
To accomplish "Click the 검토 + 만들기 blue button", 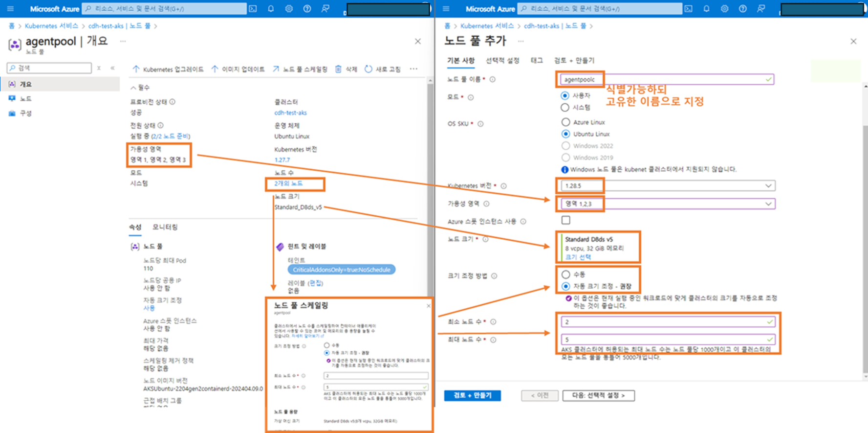I will point(472,395).
